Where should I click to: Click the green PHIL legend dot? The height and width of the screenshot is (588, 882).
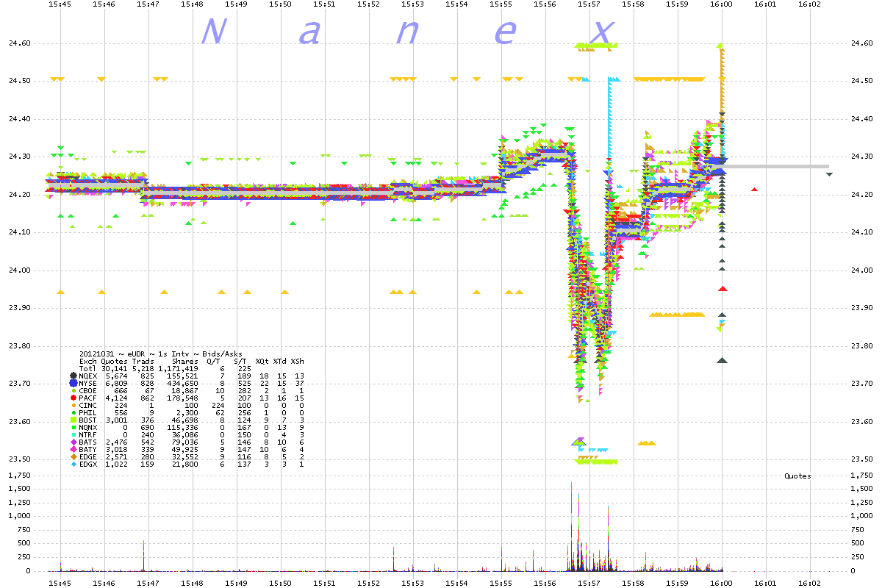(73, 412)
